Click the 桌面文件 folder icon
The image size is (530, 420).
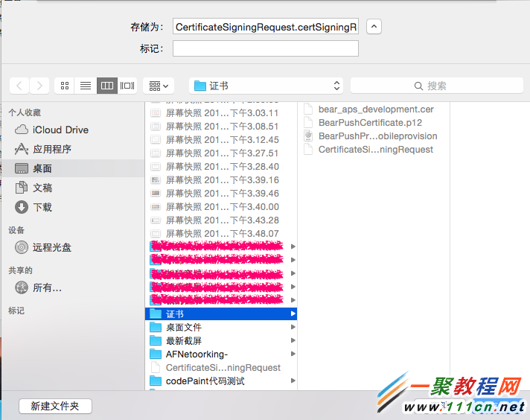156,327
